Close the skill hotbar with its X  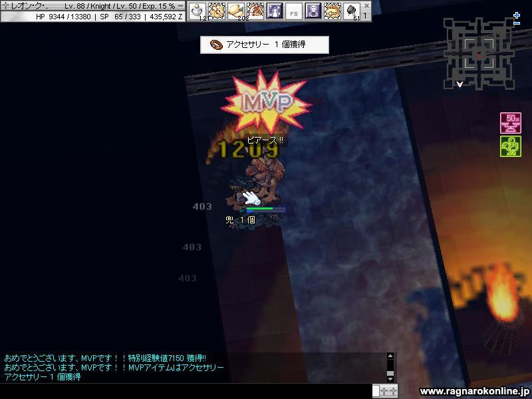click(x=366, y=5)
